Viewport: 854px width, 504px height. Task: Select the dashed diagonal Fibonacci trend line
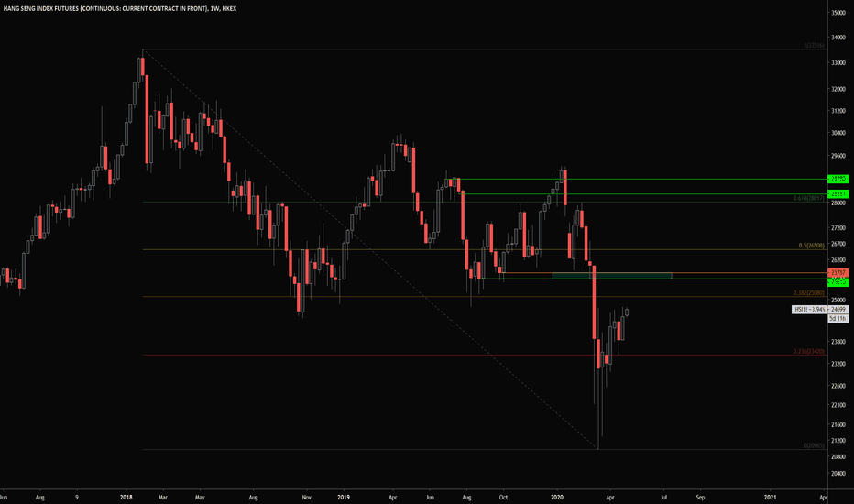(370, 249)
